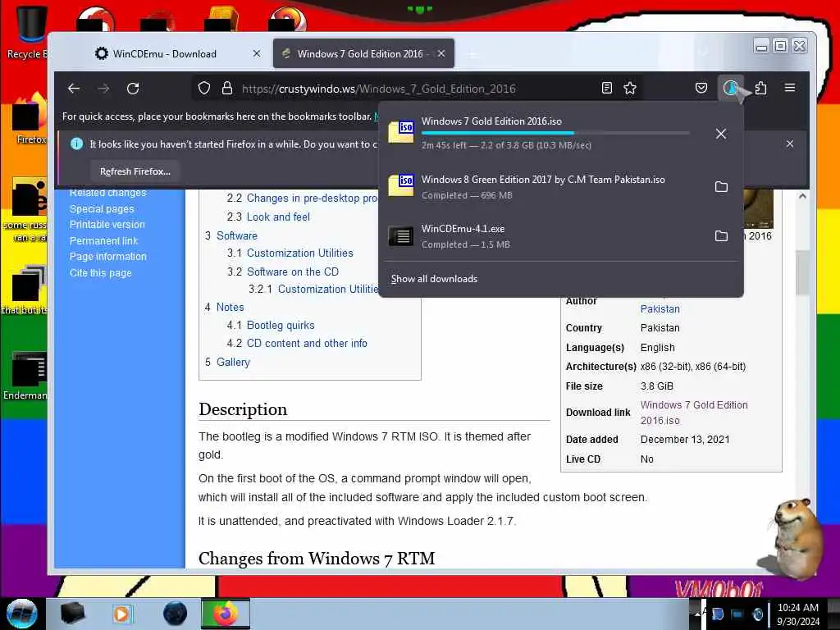Jump to 3.1 Customization Utilities
Image resolution: width=840 pixels, height=630 pixels.
pyautogui.click(x=300, y=253)
